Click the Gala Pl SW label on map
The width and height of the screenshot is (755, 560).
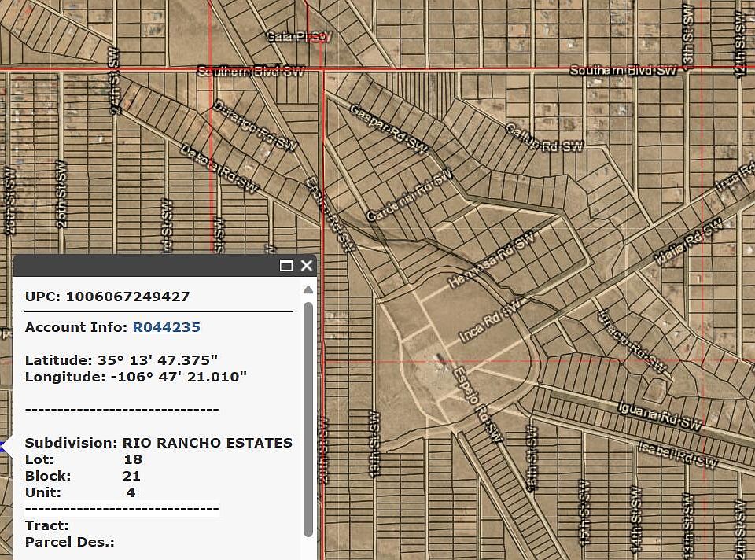[x=300, y=37]
